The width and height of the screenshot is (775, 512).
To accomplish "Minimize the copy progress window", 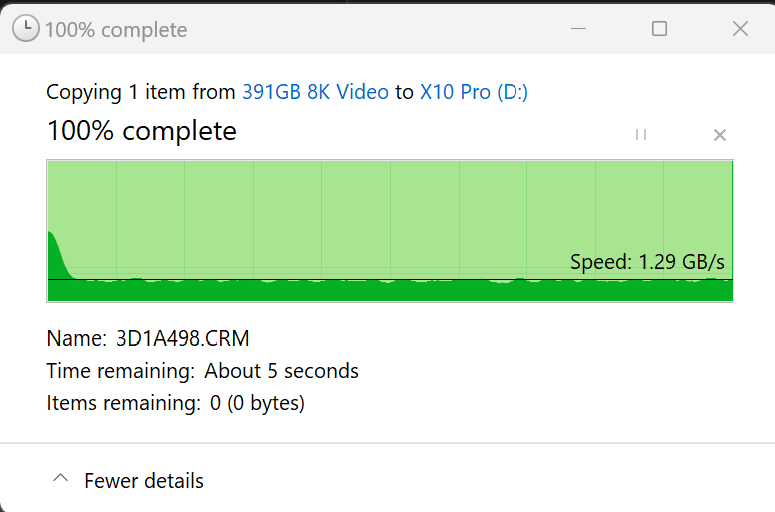I will point(578,29).
